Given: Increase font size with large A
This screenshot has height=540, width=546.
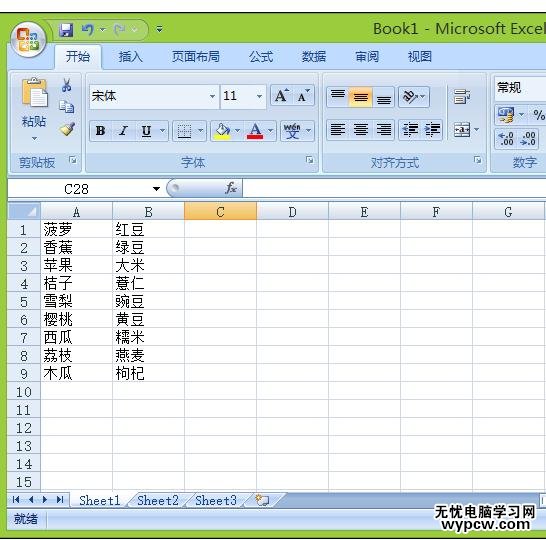Looking at the screenshot, I should pyautogui.click(x=281, y=96).
